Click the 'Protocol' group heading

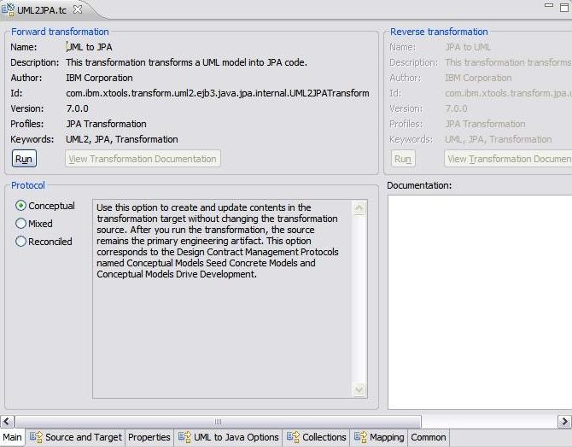click(28, 185)
